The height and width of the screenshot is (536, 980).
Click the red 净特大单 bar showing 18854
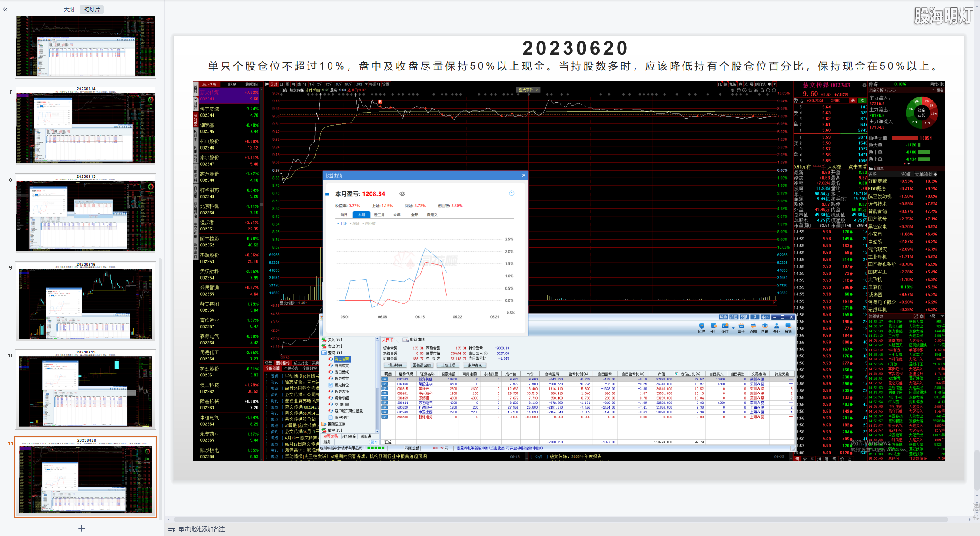point(905,138)
